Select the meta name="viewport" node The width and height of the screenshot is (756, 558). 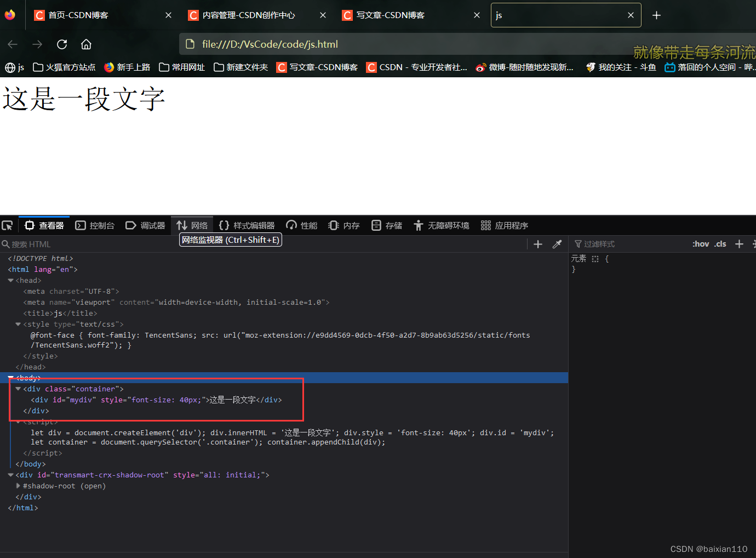[x=176, y=302]
